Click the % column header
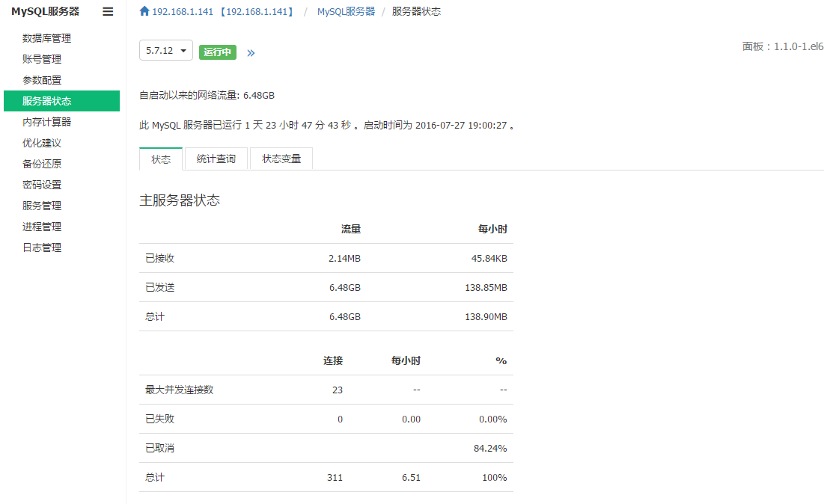 click(501, 360)
